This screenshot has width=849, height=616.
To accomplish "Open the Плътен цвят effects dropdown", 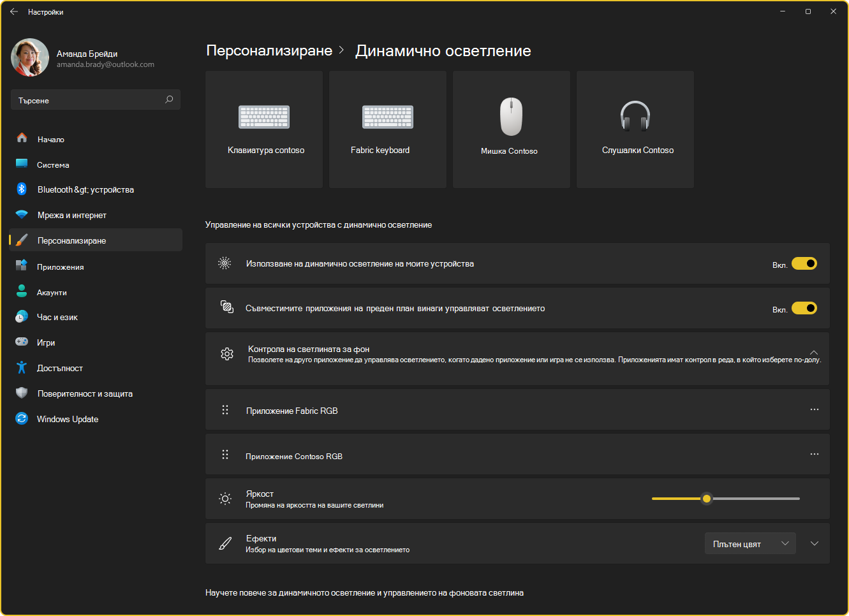I will click(x=750, y=543).
